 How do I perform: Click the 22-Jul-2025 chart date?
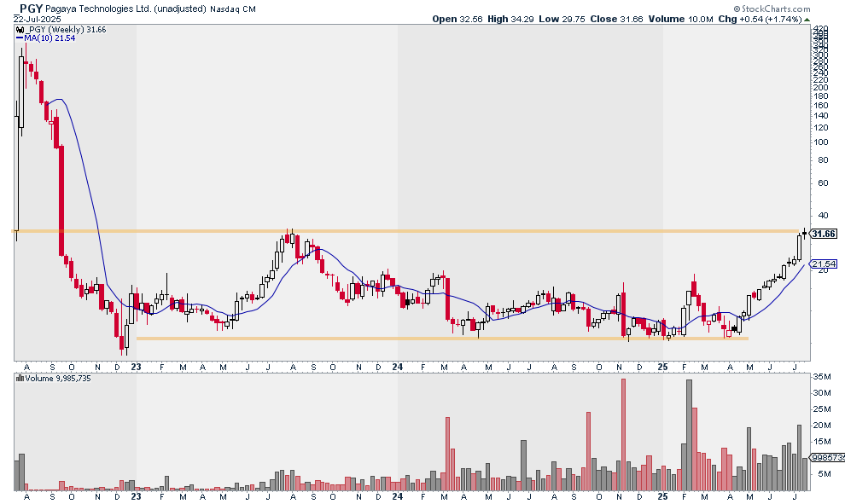(x=38, y=19)
